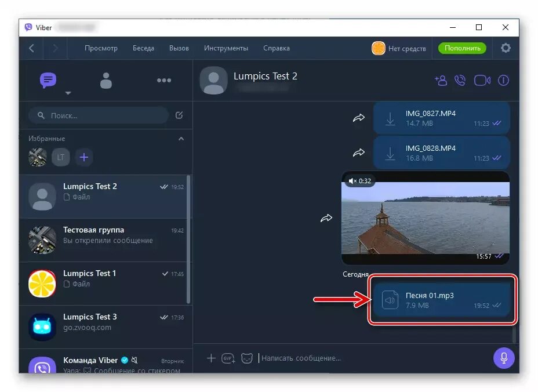Click the muted bell icon on Команда Viber

[x=134, y=360]
